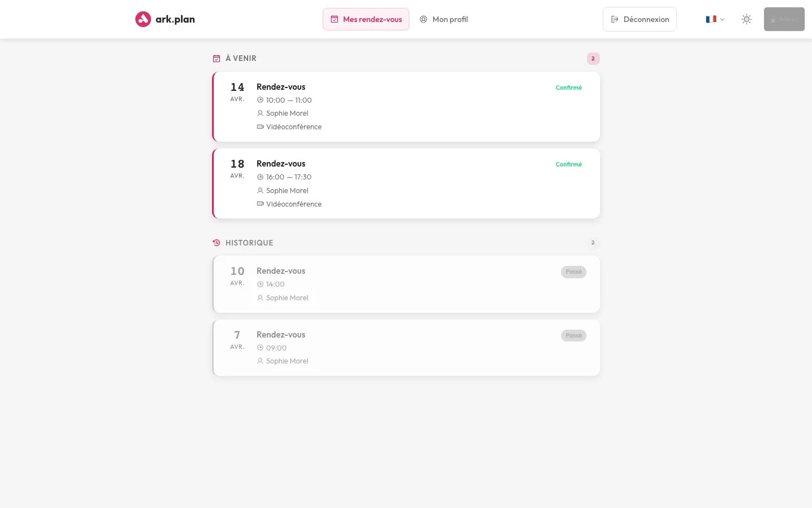The width and height of the screenshot is (812, 508).
Task: Click the video camera icon on April 14 appointment
Action: click(x=260, y=127)
